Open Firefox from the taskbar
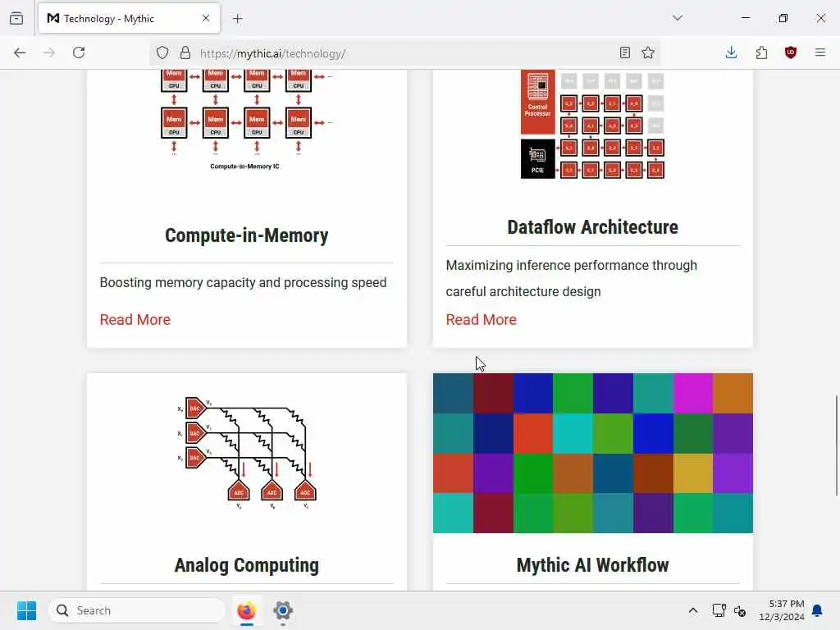Image resolution: width=840 pixels, height=630 pixels. (x=246, y=610)
